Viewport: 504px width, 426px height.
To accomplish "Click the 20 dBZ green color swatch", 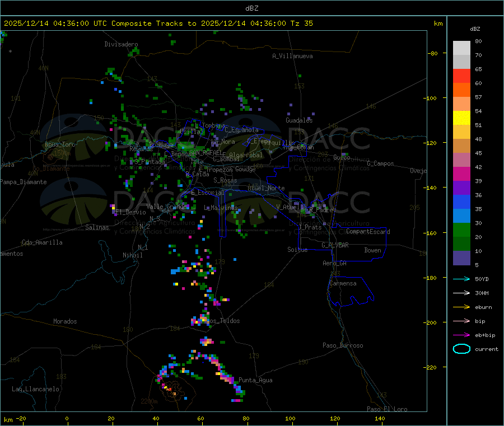I will (461, 230).
